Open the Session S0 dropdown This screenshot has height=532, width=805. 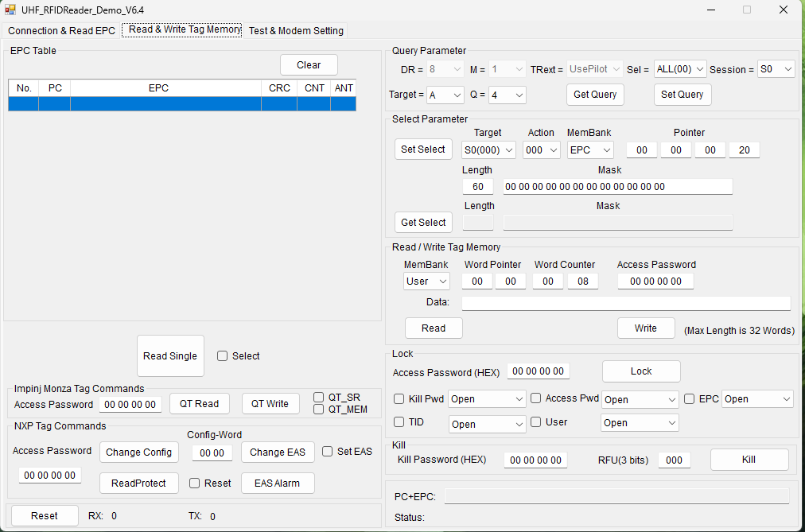coord(776,69)
